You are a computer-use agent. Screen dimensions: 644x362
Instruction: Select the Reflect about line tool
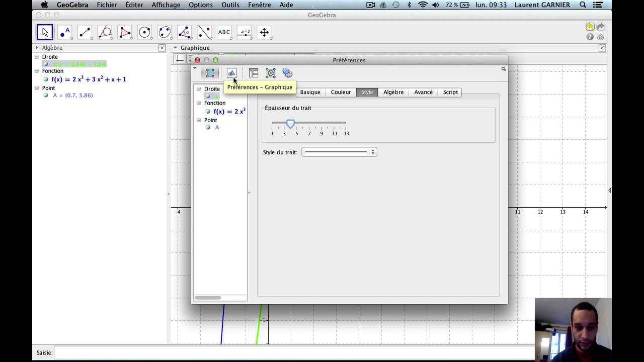click(204, 32)
